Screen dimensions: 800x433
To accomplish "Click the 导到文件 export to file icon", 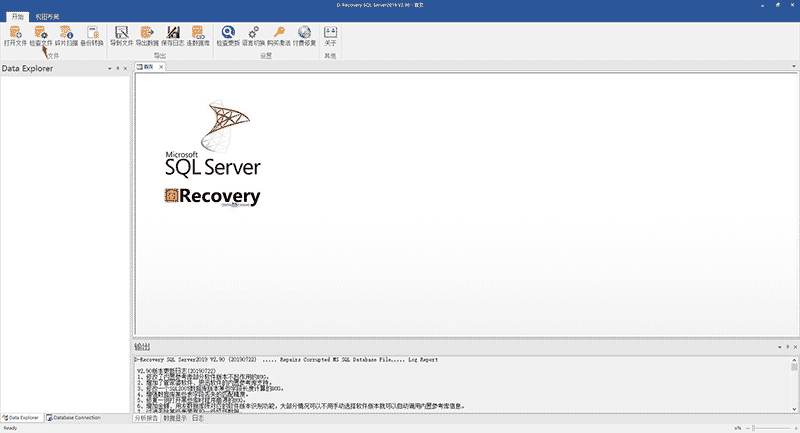I will [122, 33].
